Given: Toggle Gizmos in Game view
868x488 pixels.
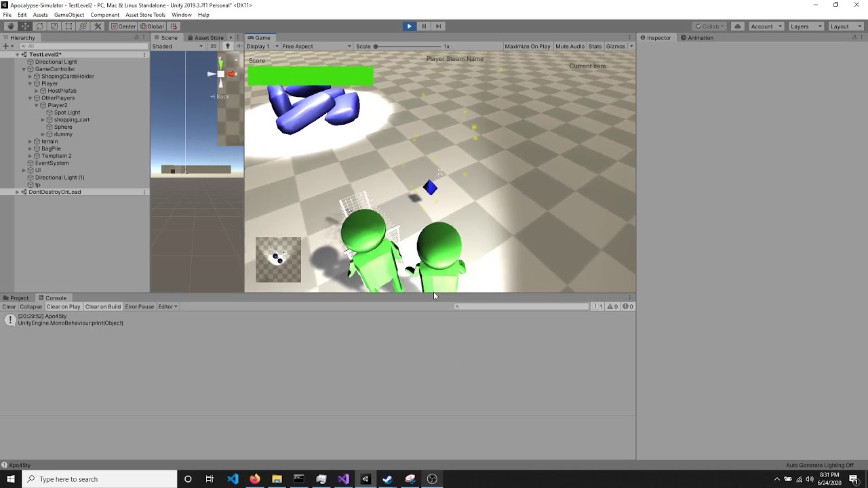Looking at the screenshot, I should point(616,46).
